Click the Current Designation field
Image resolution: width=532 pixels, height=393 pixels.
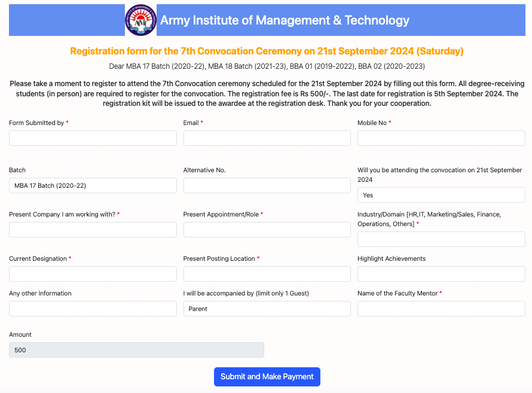click(x=93, y=274)
